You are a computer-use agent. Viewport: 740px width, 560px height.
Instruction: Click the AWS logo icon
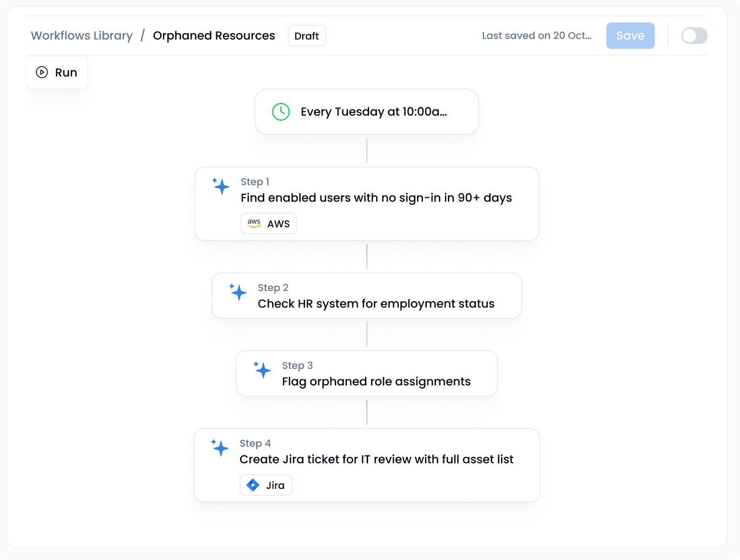pyautogui.click(x=254, y=224)
